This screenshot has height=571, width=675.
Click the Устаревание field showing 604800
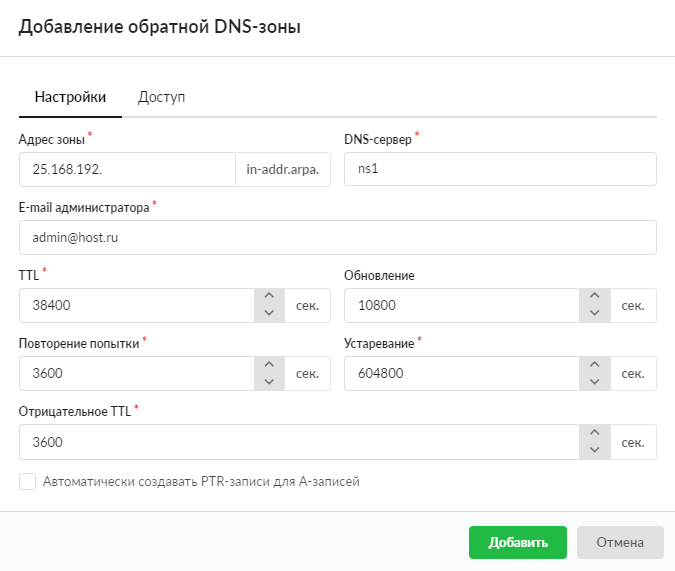(x=460, y=374)
